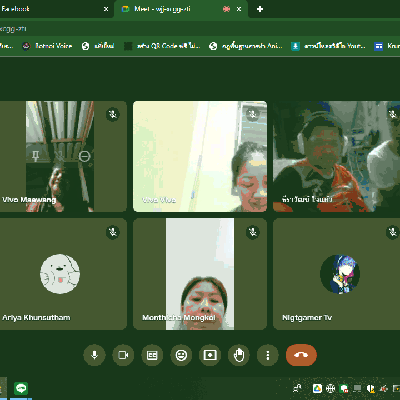
Task: Click the Present now screen icon
Action: pos(210,355)
